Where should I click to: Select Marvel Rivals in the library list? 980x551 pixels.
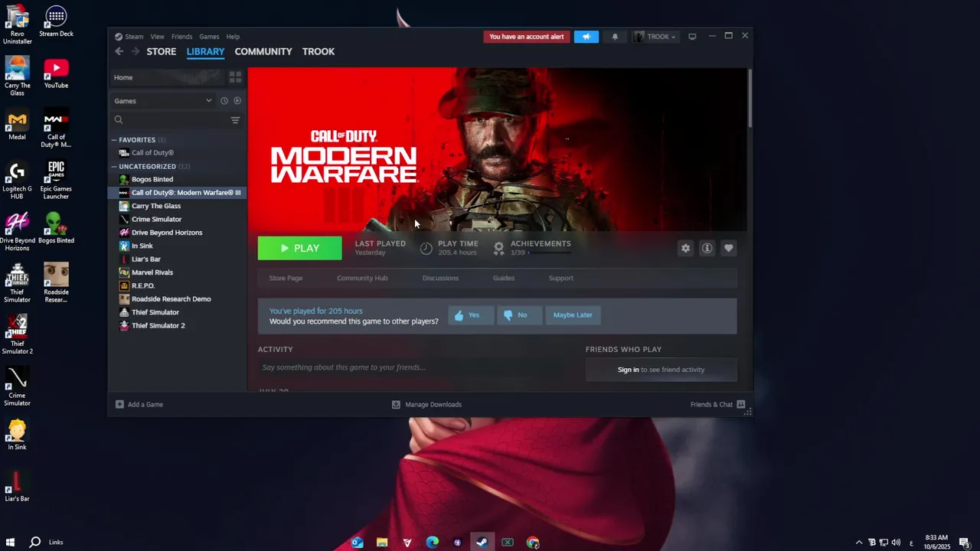pyautogui.click(x=178, y=272)
